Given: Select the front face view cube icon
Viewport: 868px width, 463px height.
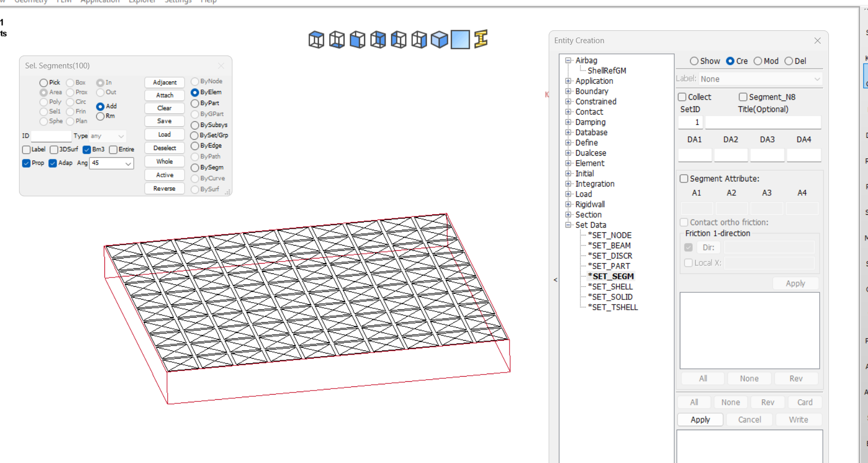Looking at the screenshot, I should [357, 40].
